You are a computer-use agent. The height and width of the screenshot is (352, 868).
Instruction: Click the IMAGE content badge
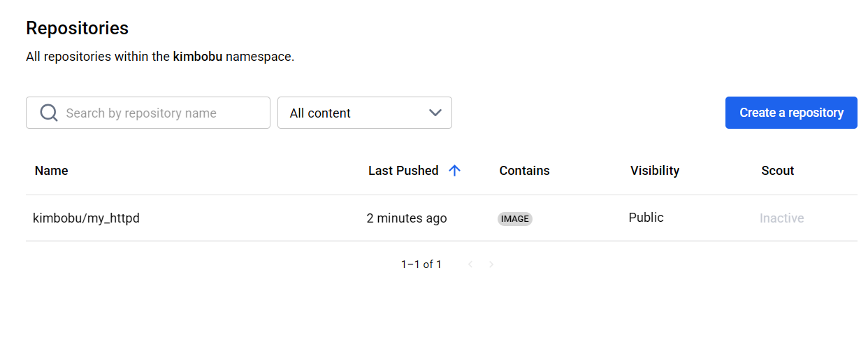pos(515,219)
